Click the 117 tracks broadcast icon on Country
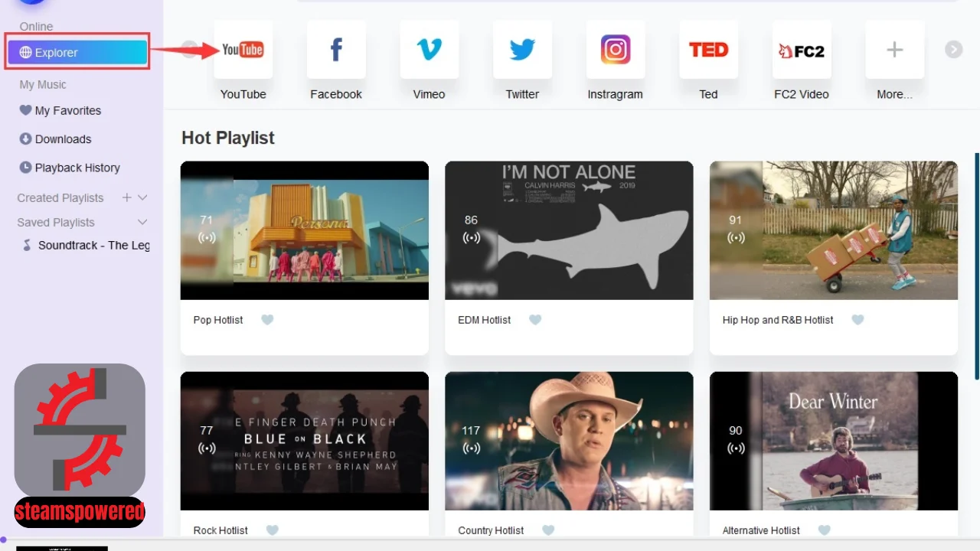 (x=472, y=448)
